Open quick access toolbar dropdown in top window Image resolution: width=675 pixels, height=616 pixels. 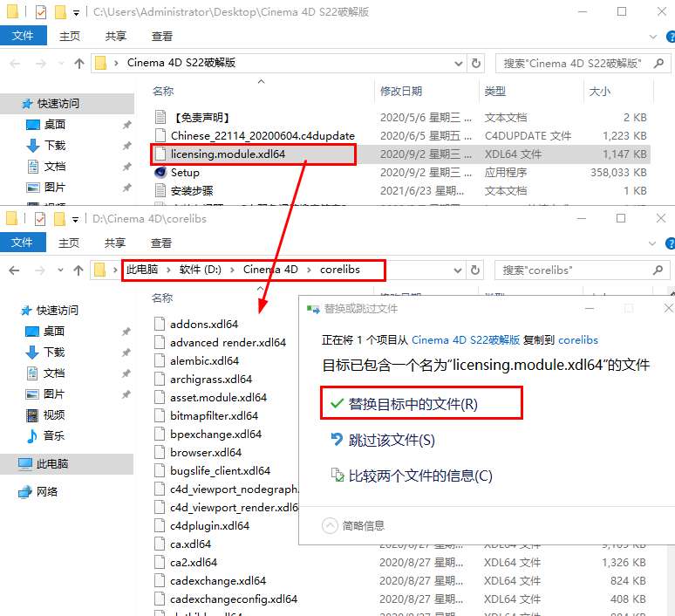76,13
